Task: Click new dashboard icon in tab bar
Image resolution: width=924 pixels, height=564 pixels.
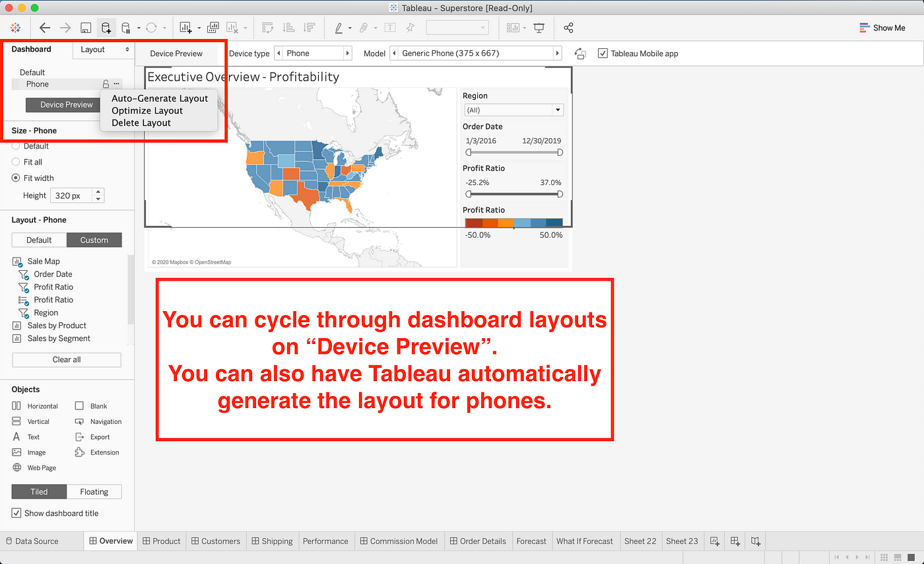Action: pyautogui.click(x=735, y=541)
